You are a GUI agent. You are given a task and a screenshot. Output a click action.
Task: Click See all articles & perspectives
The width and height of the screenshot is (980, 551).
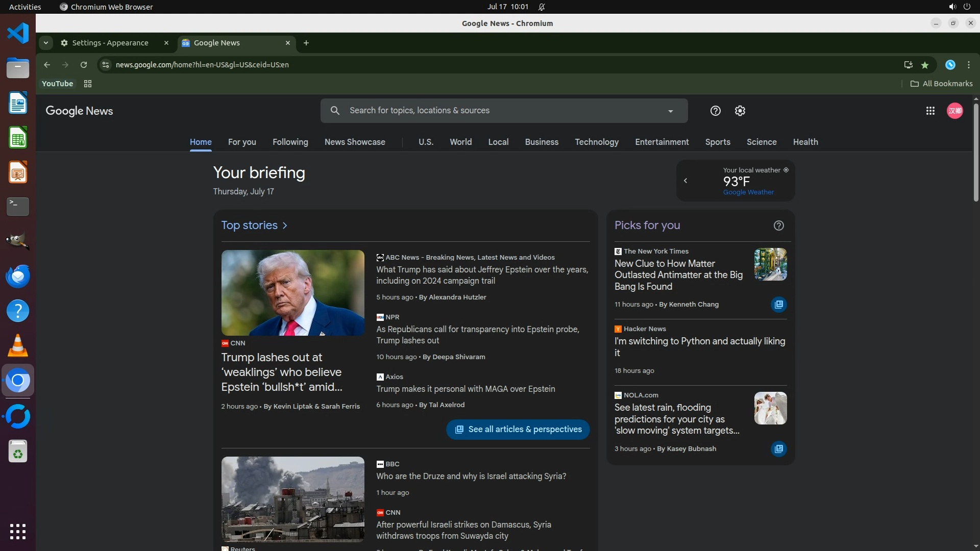[x=518, y=430]
